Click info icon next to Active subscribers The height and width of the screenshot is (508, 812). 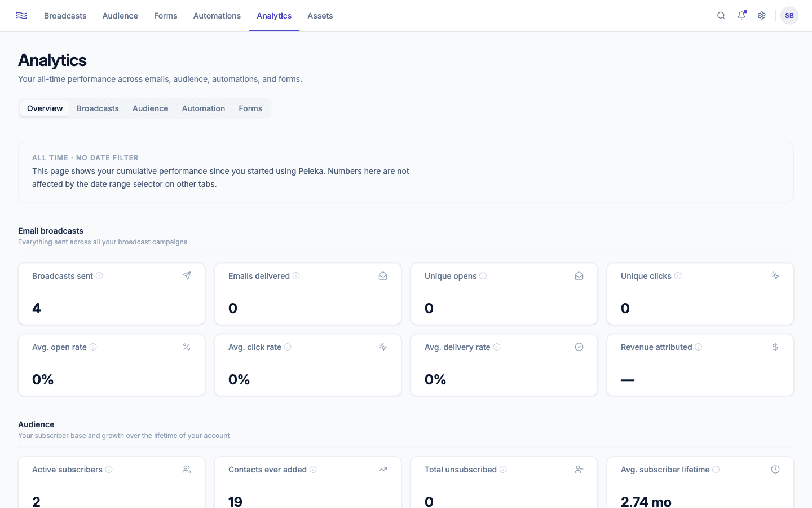point(109,470)
